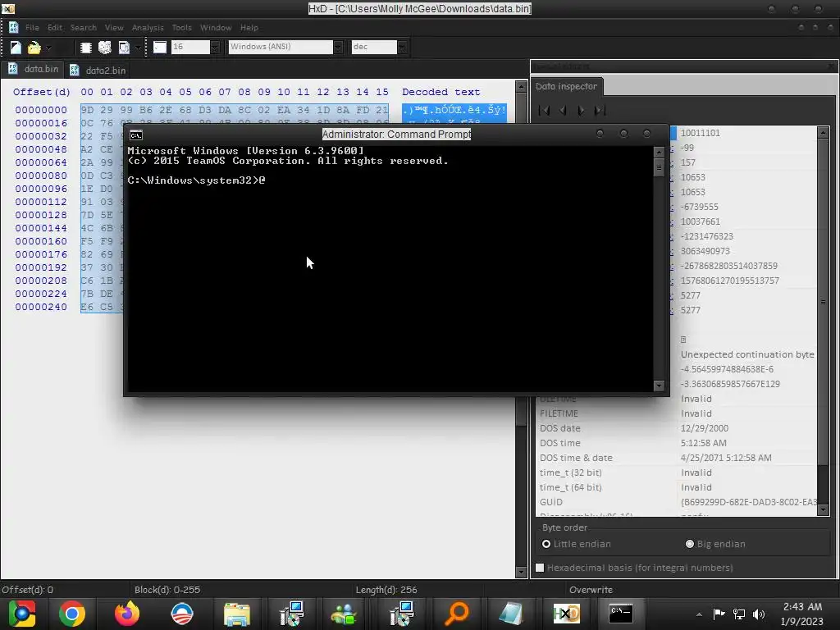Go to next byte in Data inspector
840x630 pixels.
tap(581, 111)
